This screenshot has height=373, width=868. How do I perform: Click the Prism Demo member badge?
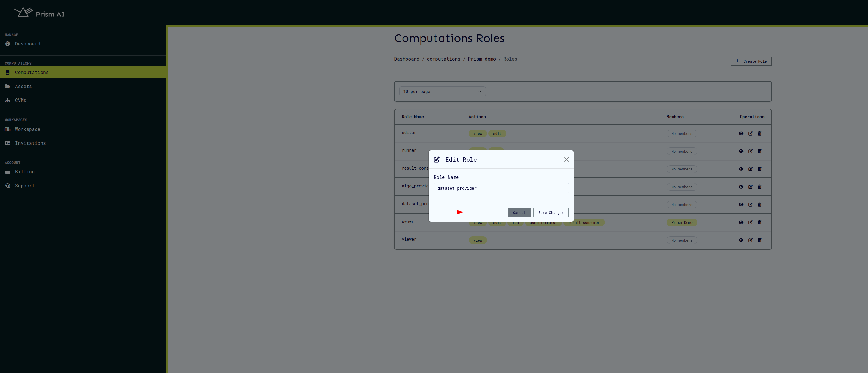tap(682, 222)
